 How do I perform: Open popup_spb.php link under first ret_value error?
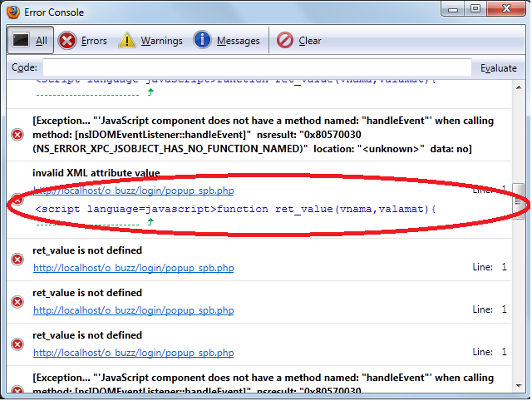[134, 268]
